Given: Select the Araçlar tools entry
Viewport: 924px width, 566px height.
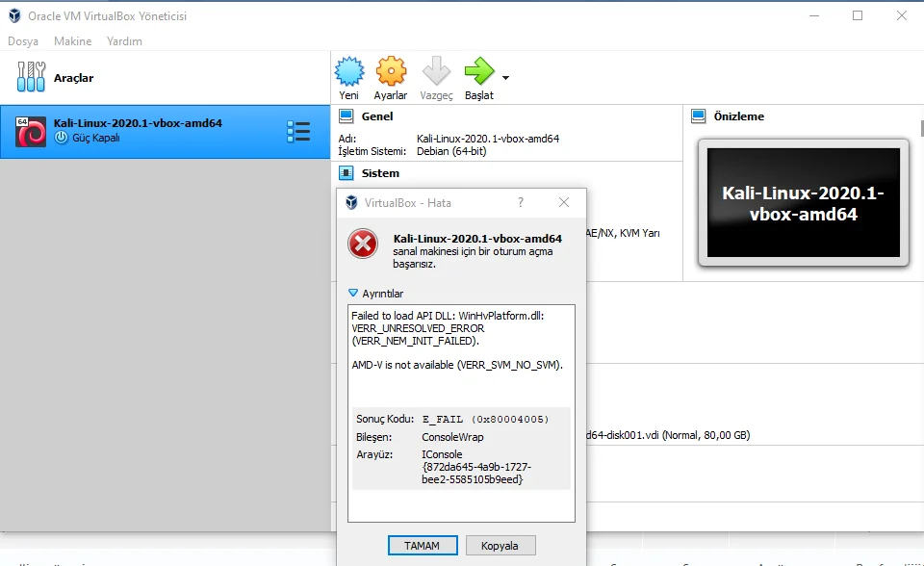Looking at the screenshot, I should tap(165, 78).
